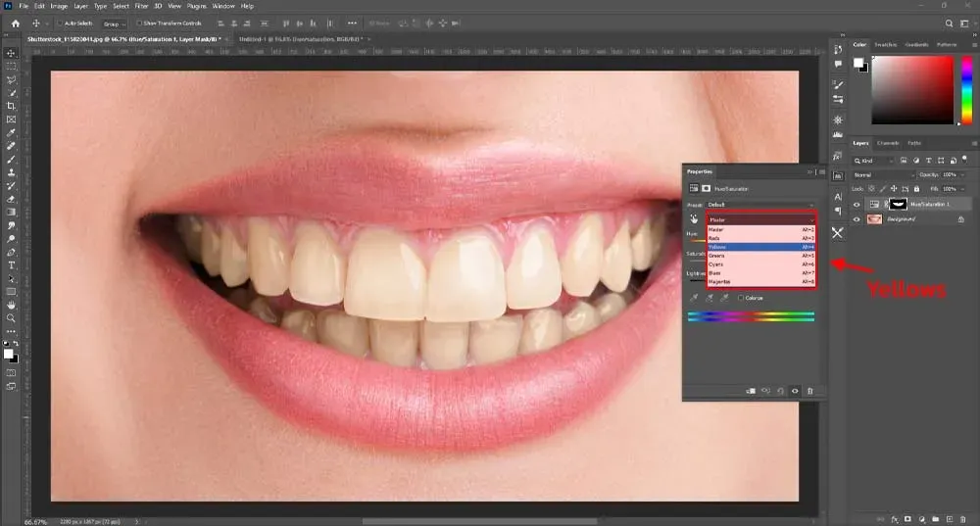Screen dimensions: 980x526
Task: Toggle Show Transform Controls checkbox
Action: [x=139, y=24]
